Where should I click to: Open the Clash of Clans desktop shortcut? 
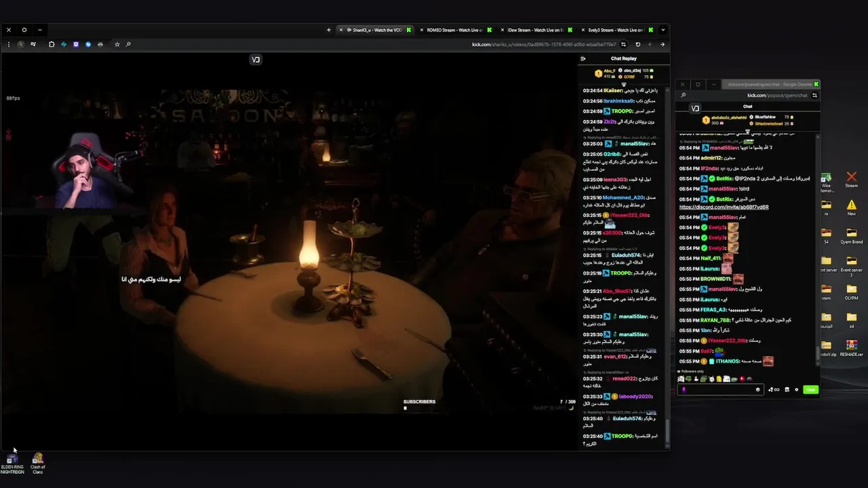pyautogui.click(x=38, y=464)
